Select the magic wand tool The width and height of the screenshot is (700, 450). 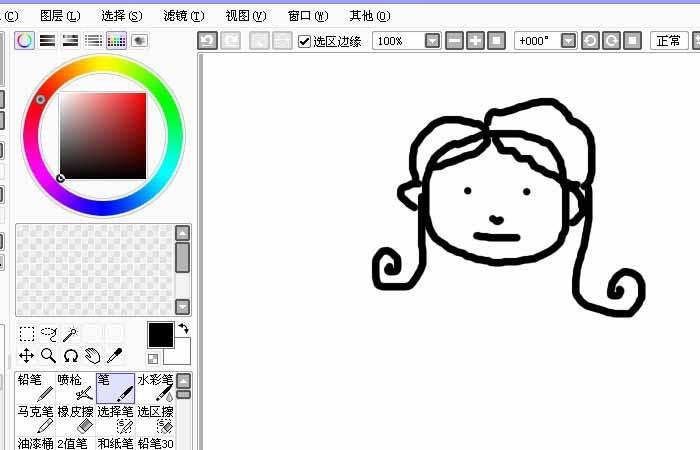click(x=70, y=333)
